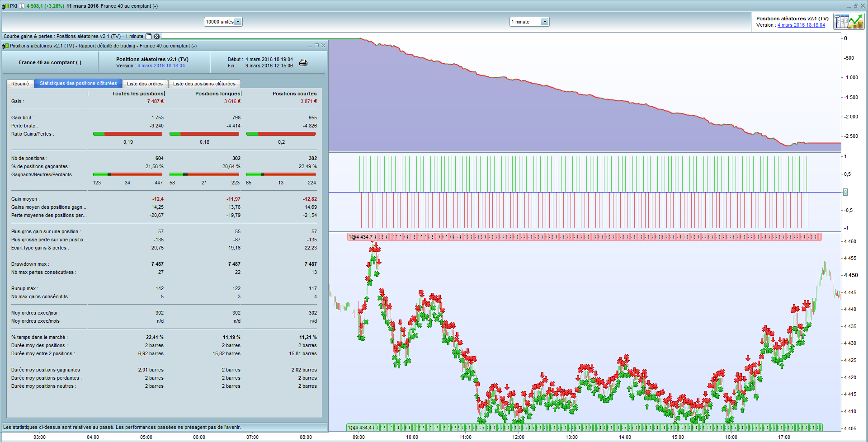Switch to the Résumé tab
Screen dimensions: 868x442
(20, 84)
